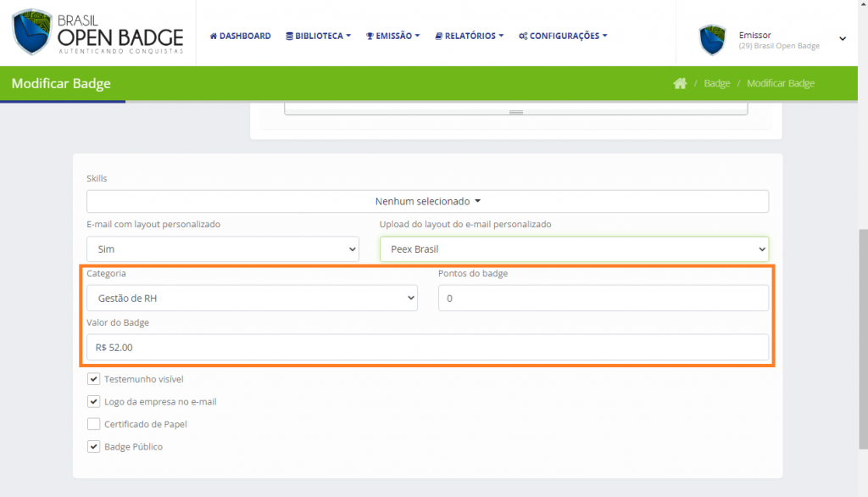This screenshot has width=868, height=497.
Task: Click the Brasil Open Badge logo
Action: tap(97, 34)
